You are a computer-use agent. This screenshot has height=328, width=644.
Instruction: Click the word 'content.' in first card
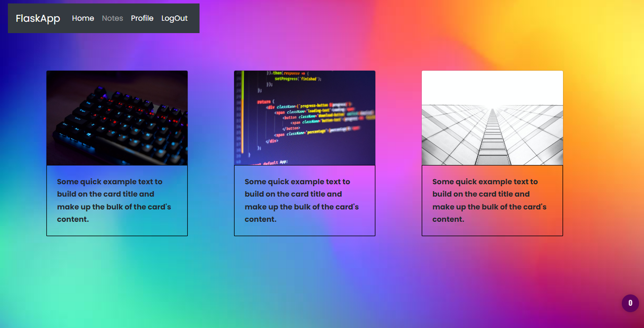coord(73,219)
